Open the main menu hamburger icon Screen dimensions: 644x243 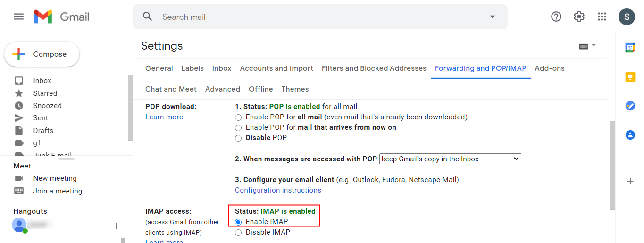pyautogui.click(x=18, y=17)
